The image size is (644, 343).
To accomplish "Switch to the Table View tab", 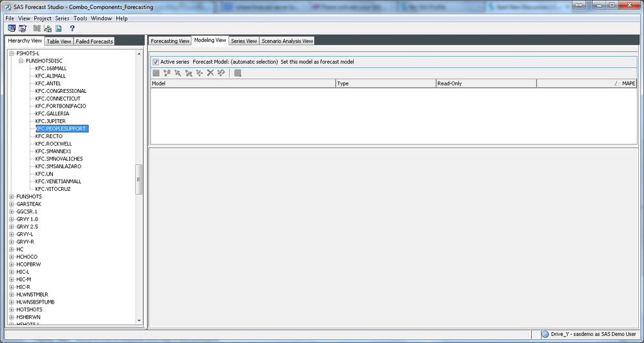I will (59, 41).
